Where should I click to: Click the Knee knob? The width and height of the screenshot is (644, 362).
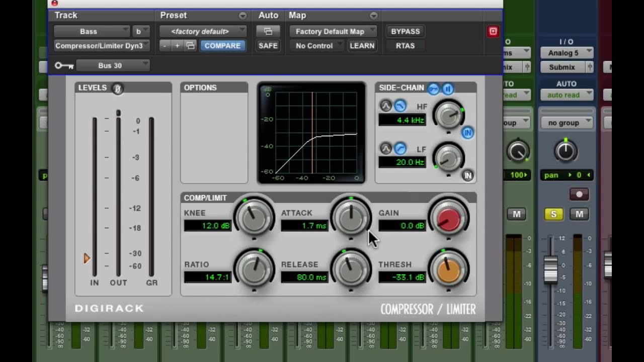tap(254, 217)
